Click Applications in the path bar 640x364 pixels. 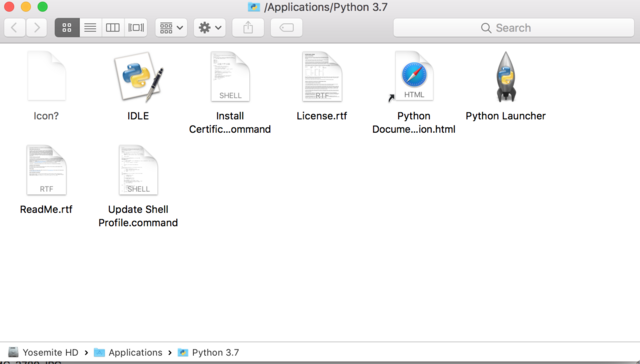click(x=128, y=353)
